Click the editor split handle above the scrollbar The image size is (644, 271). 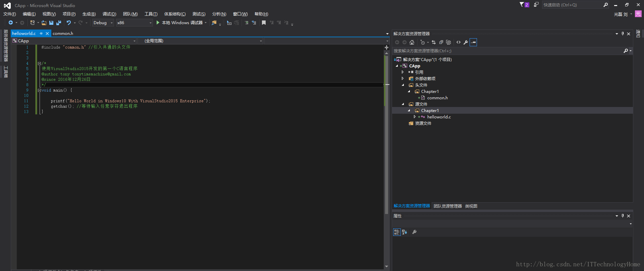[x=386, y=47]
